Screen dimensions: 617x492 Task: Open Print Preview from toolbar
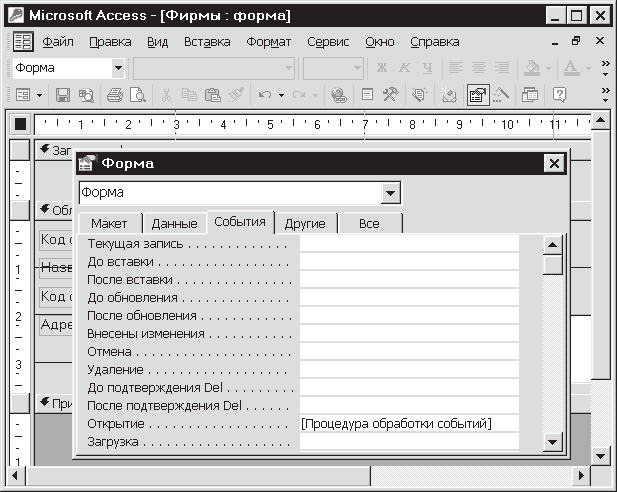(136, 95)
